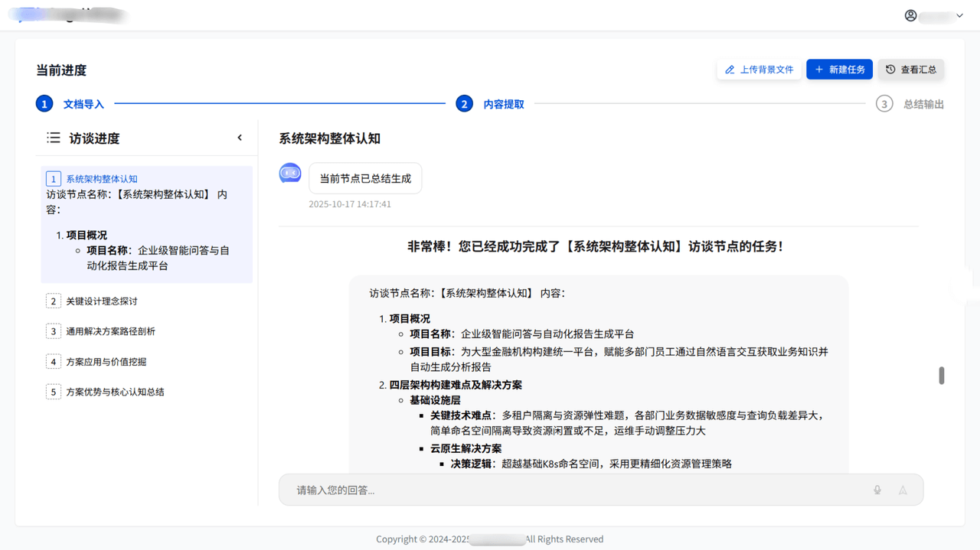
Task: Click the list icon beside 访谈进度
Action: coord(52,138)
